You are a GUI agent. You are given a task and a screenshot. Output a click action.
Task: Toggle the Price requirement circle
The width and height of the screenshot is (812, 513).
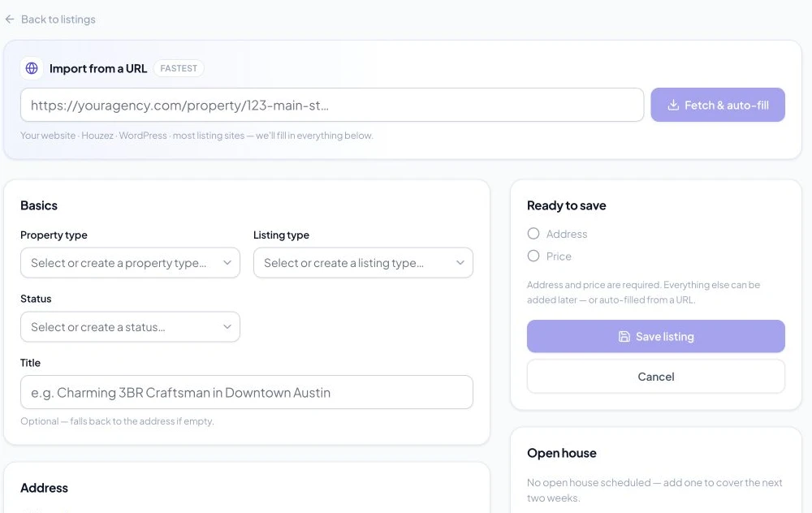click(x=533, y=256)
